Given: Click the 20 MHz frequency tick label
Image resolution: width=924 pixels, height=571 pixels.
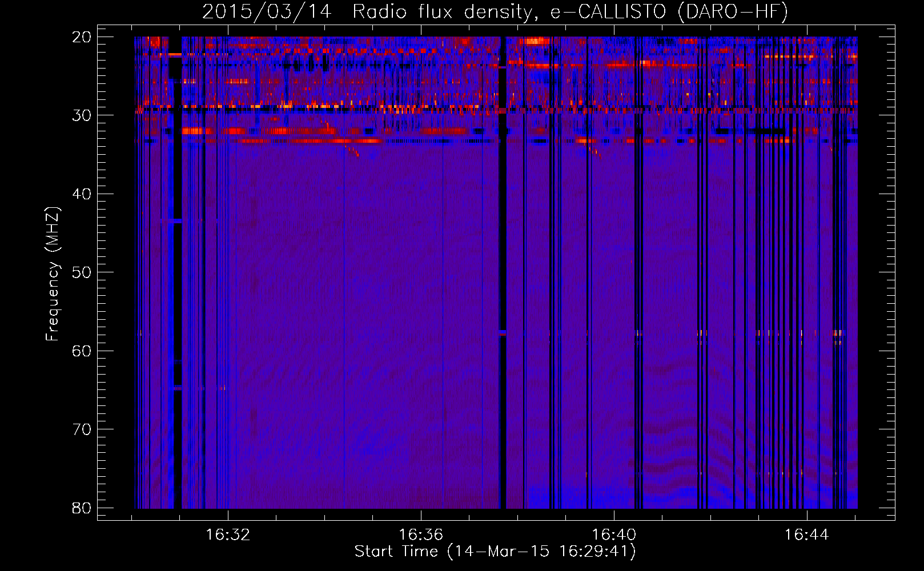Looking at the screenshot, I should 82,37.
